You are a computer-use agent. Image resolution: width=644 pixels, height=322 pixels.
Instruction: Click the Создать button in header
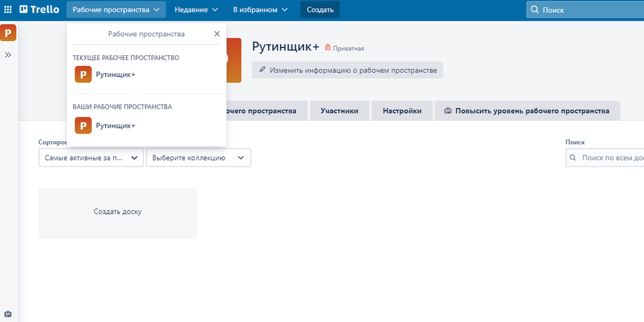(320, 10)
